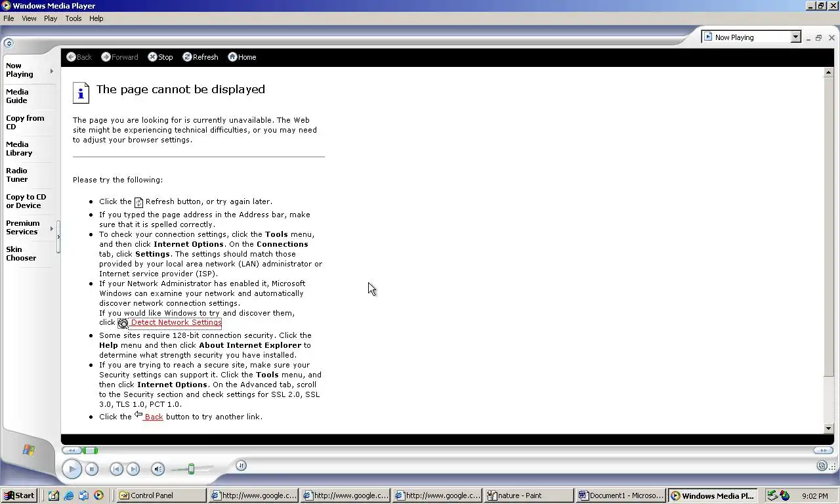This screenshot has height=504, width=840.
Task: Click the fast forward button on the seek bar
Action: (x=823, y=450)
